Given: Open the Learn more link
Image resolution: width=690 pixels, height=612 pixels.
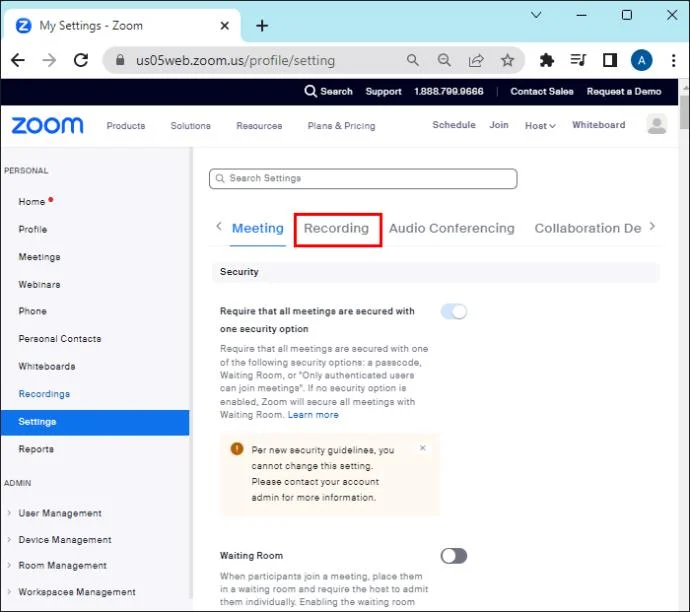Looking at the screenshot, I should point(313,414).
